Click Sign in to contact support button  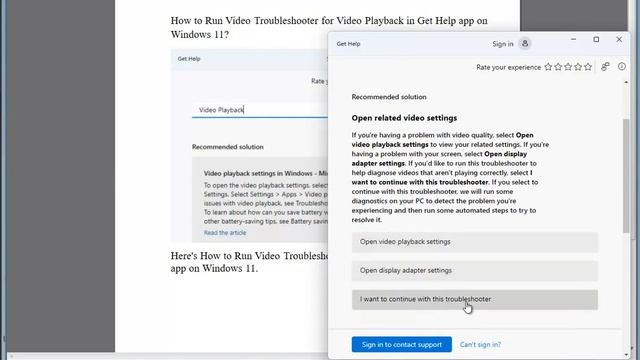click(x=402, y=344)
